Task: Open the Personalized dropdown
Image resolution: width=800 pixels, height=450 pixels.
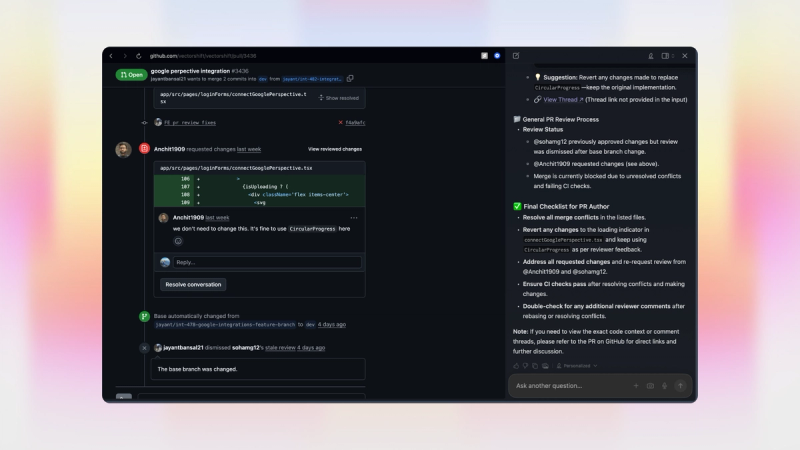Action: (577, 366)
